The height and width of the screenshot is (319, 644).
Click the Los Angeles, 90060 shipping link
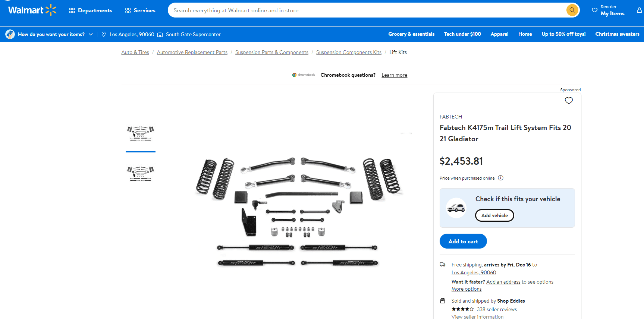click(x=474, y=272)
